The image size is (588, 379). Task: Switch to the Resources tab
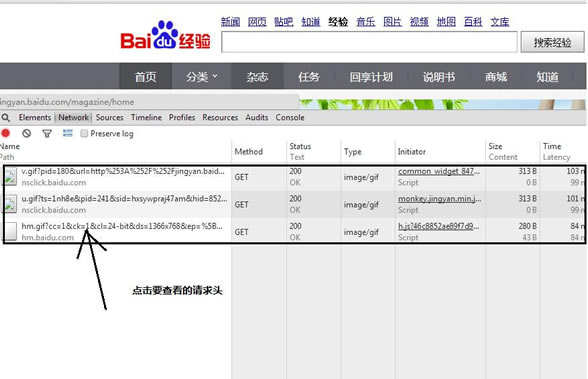220,118
